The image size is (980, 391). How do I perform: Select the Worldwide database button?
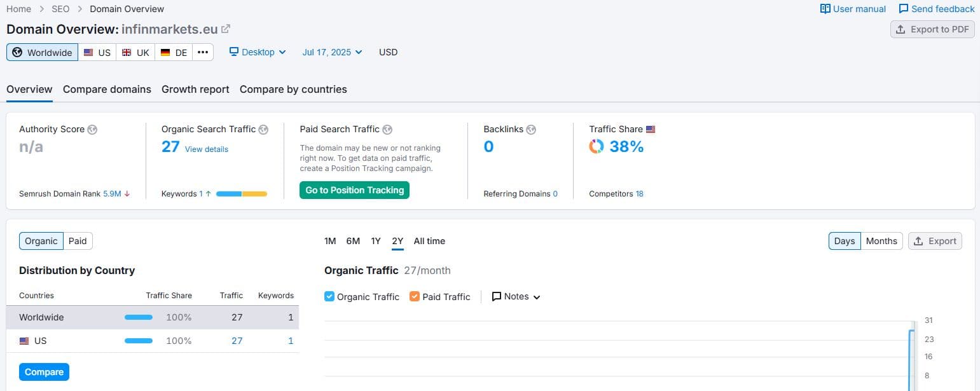pos(42,52)
